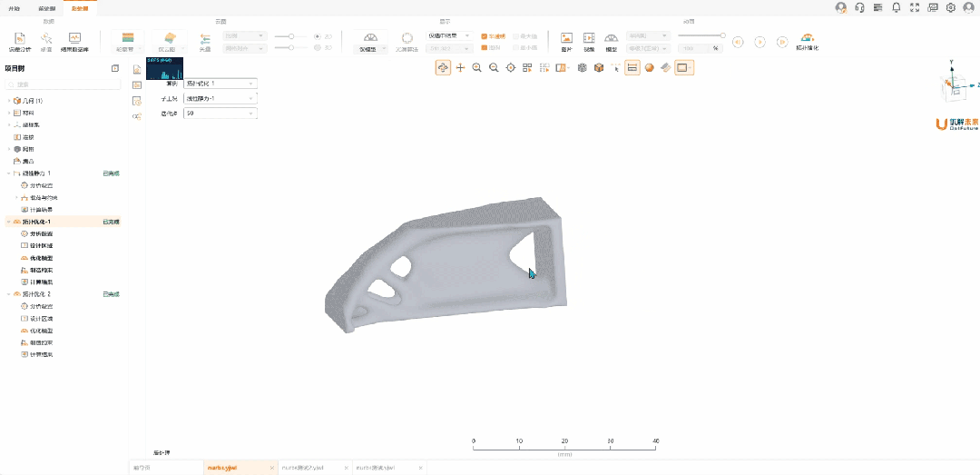Click the project tree search field
980x475 pixels.
coord(62,84)
